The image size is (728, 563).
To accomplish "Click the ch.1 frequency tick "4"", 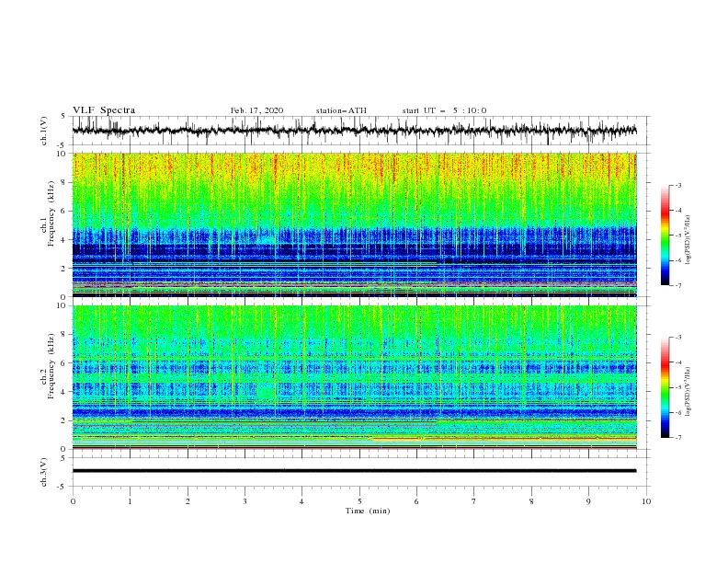I will pos(64,240).
